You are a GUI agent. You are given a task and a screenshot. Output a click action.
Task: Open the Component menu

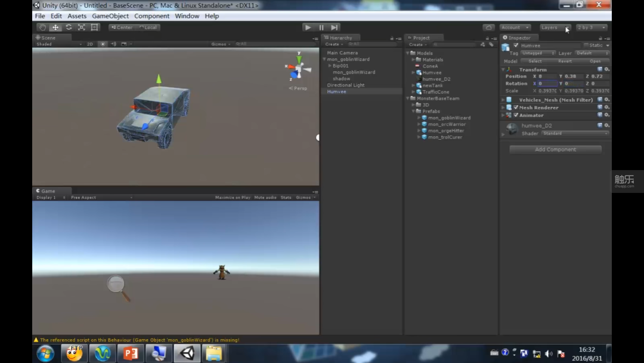(151, 16)
